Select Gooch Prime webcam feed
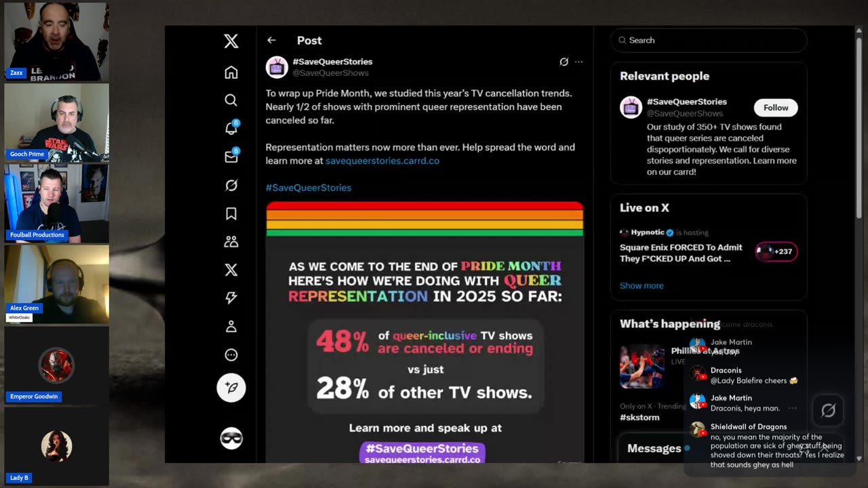Screen dimensions: 868x488 click(56, 123)
